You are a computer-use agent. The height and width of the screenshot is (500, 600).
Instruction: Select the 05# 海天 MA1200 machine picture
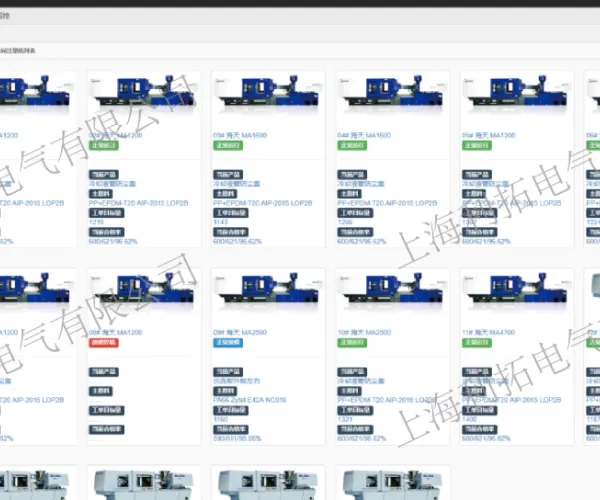517,94
